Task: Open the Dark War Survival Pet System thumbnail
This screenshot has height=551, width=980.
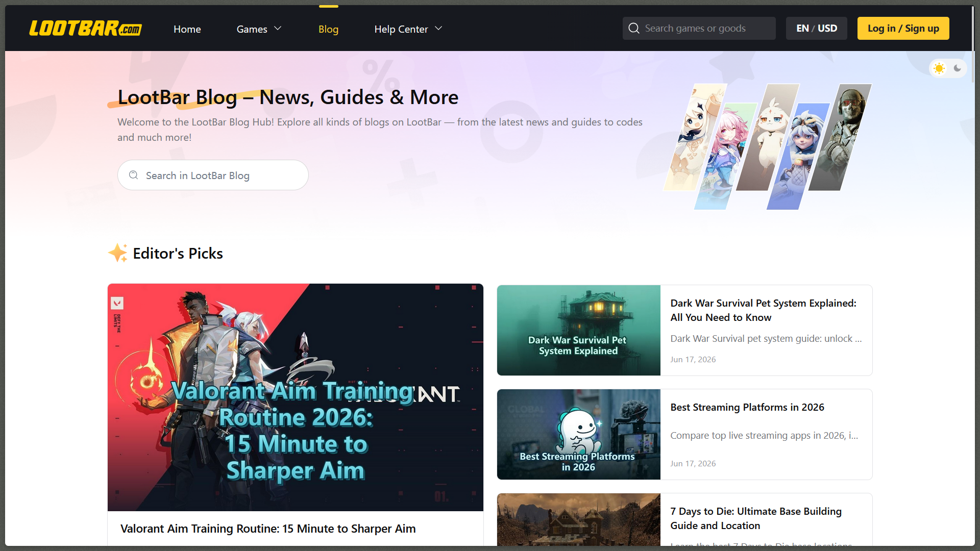Action: click(x=579, y=330)
